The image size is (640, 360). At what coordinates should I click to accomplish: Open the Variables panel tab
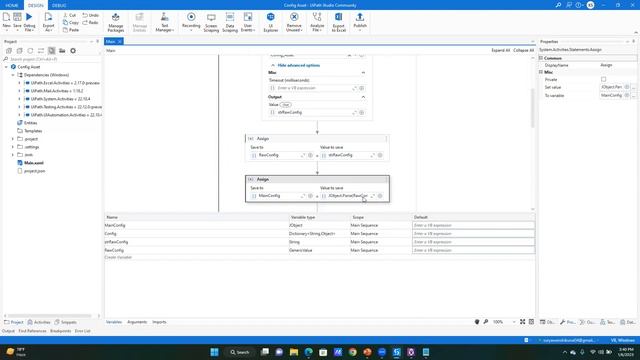tap(114, 322)
